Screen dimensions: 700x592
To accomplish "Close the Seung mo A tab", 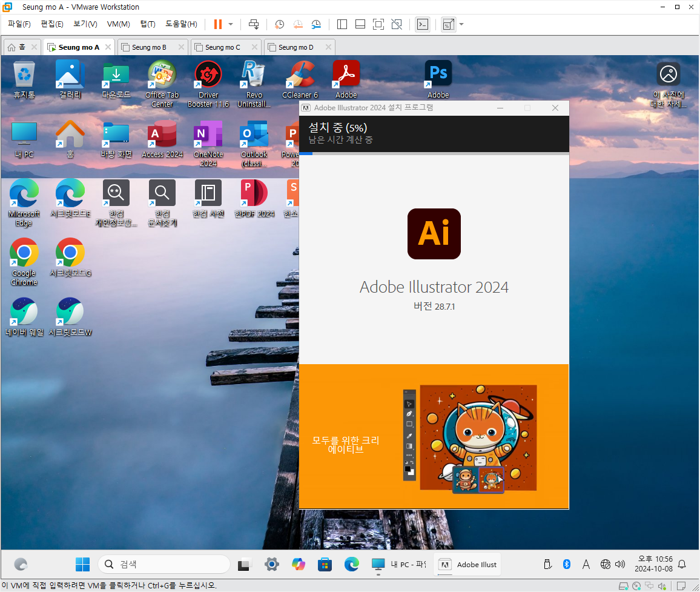I will coord(108,47).
